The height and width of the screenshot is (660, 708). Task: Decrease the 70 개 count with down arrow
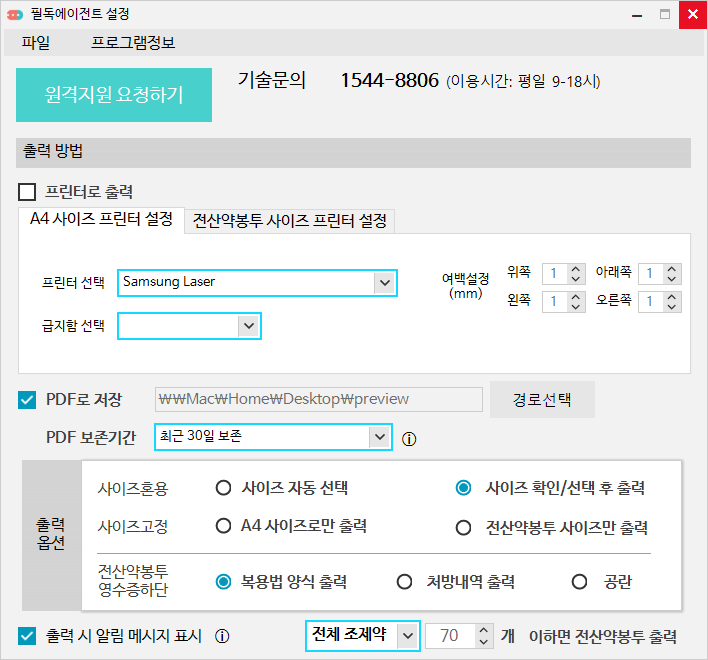pos(484,641)
